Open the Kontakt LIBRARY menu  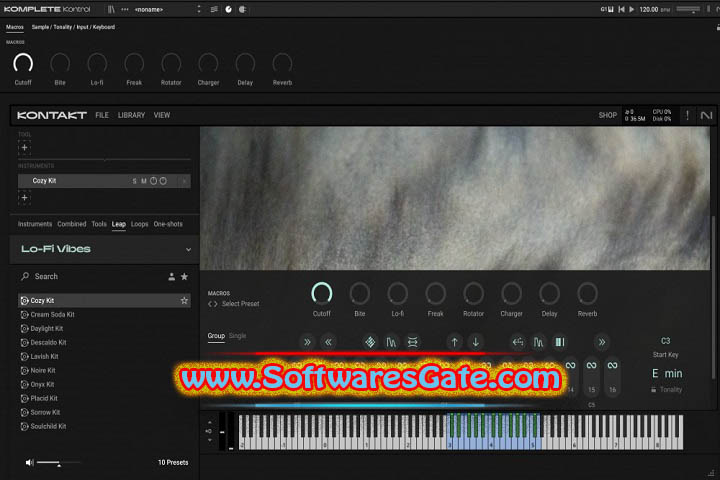pyautogui.click(x=131, y=115)
